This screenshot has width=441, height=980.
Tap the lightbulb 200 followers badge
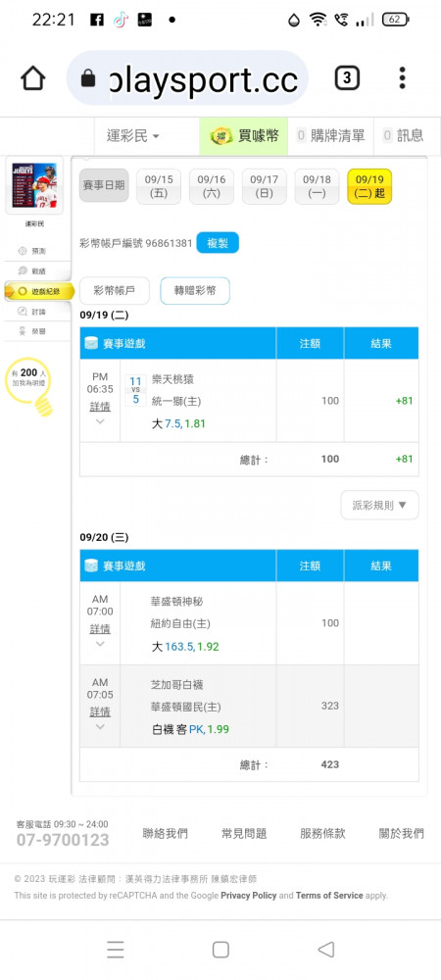pyautogui.click(x=28, y=385)
